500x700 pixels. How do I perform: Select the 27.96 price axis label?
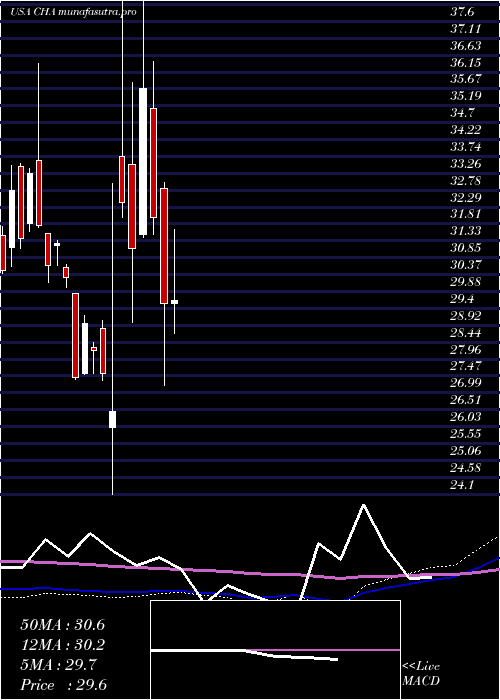click(466, 350)
